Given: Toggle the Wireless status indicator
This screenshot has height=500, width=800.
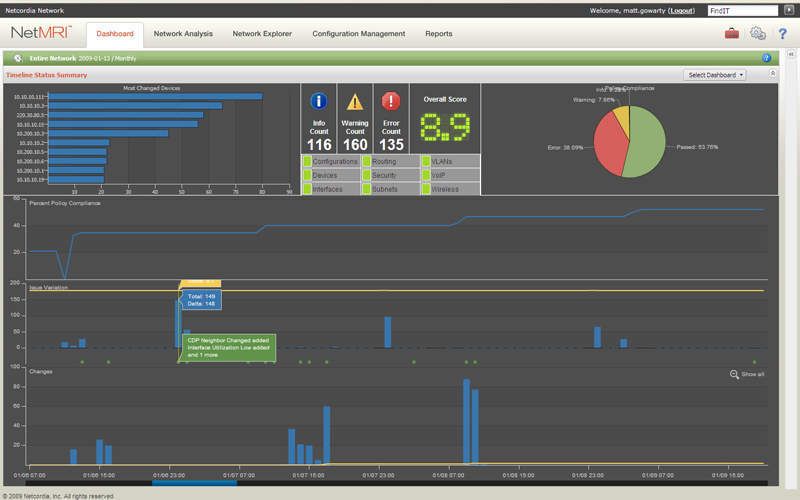Looking at the screenshot, I should click(426, 189).
